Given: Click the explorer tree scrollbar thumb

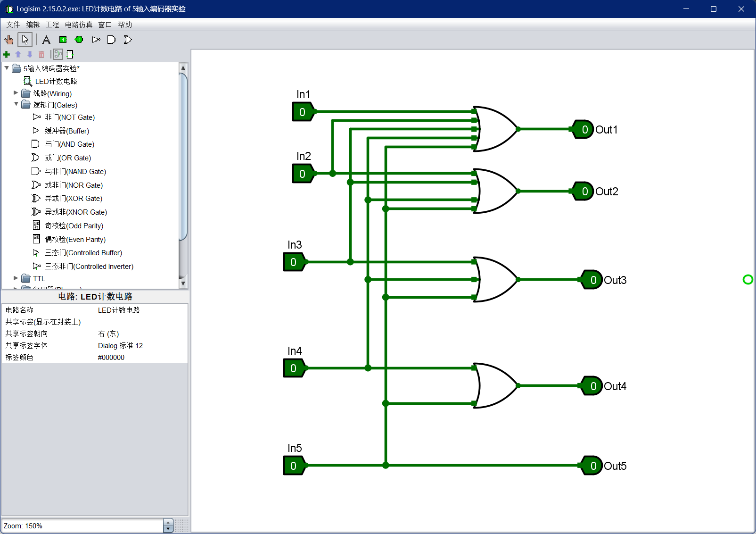Looking at the screenshot, I should click(x=183, y=157).
